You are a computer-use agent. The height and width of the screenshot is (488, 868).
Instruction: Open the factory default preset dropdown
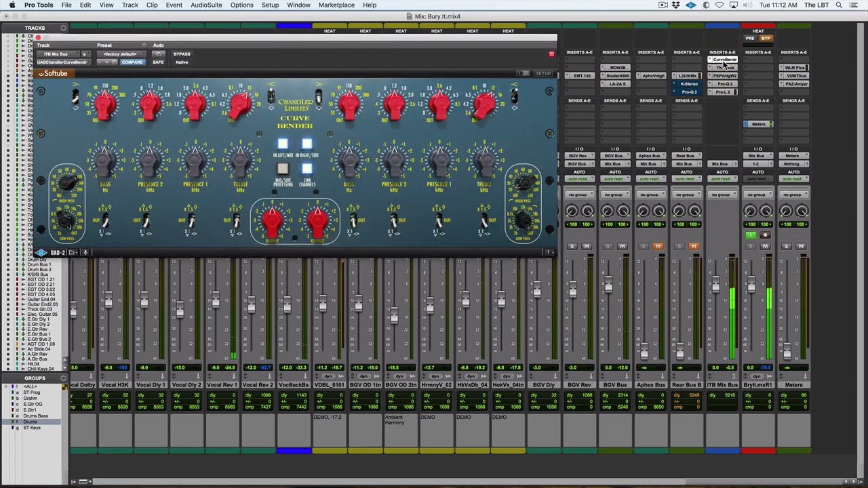120,54
